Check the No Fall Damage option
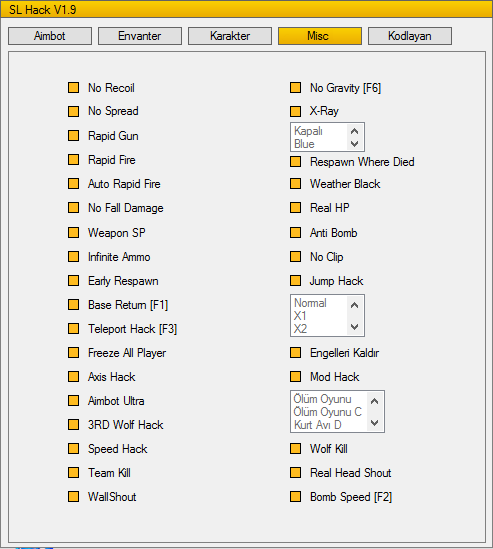 pyautogui.click(x=73, y=208)
